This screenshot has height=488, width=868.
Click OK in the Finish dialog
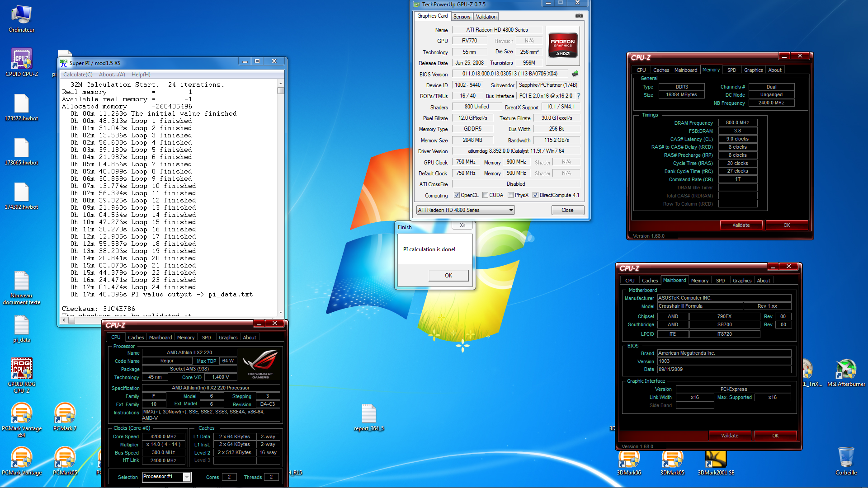448,275
